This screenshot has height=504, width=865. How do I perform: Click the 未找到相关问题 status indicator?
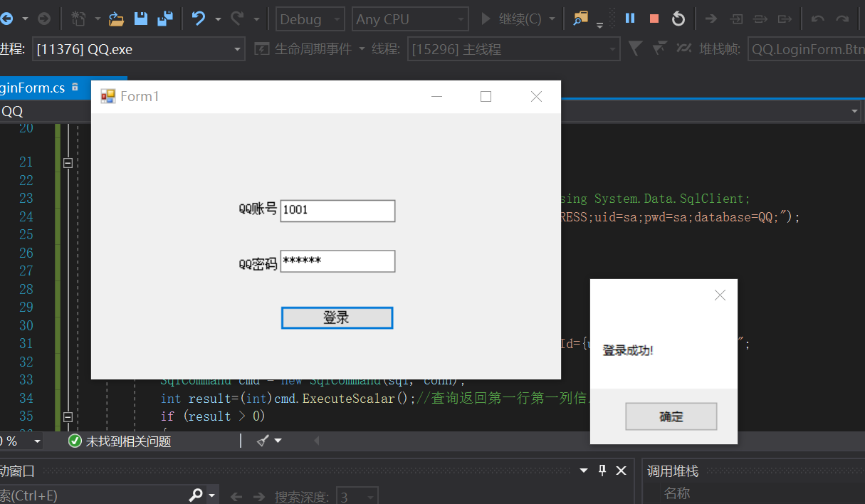point(120,441)
